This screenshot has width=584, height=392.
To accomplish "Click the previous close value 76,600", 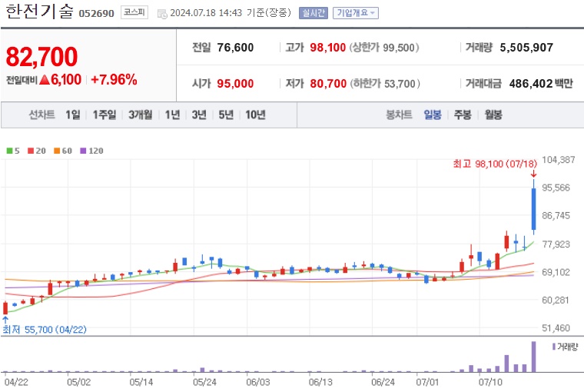I will click(x=235, y=48).
